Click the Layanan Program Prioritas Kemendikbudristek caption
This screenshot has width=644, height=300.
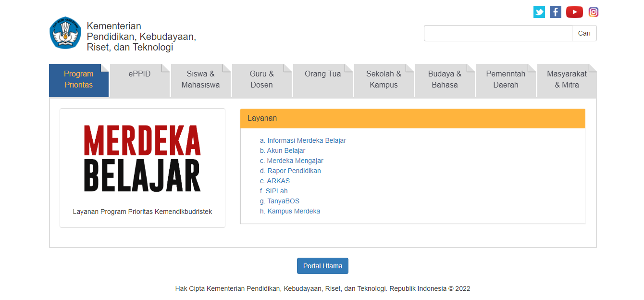(142, 212)
